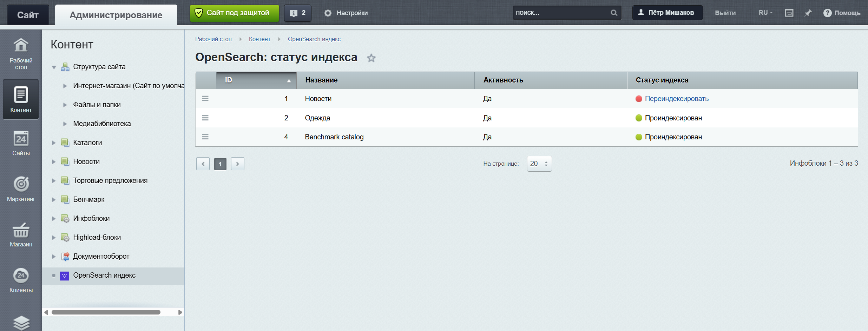Open the Клиенты sidebar section

pos(21,280)
